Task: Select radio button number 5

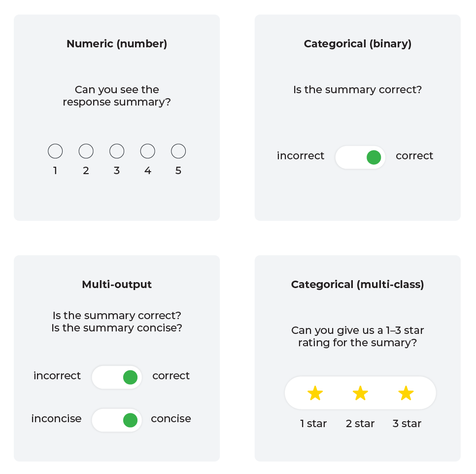Action: tap(178, 151)
